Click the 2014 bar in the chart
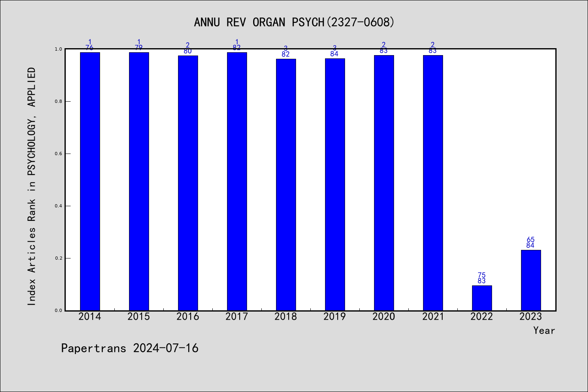Image resolution: width=588 pixels, height=392 pixels. coord(90,181)
